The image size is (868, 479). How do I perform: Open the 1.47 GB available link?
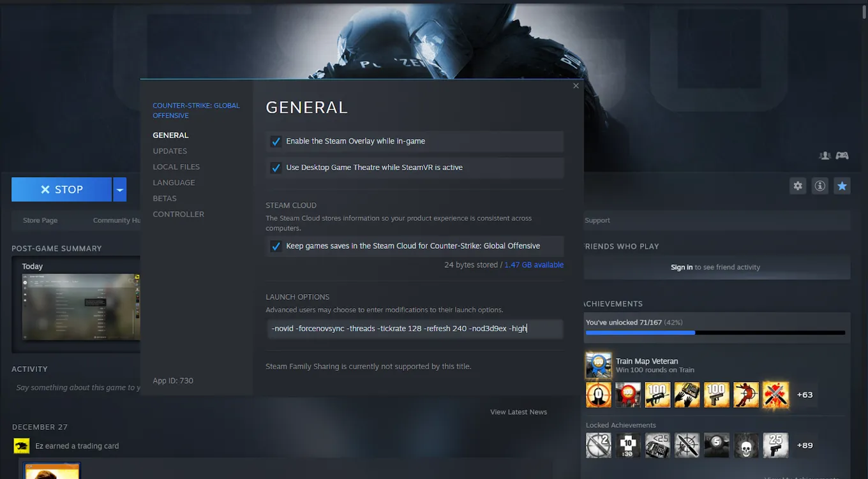[x=534, y=265]
